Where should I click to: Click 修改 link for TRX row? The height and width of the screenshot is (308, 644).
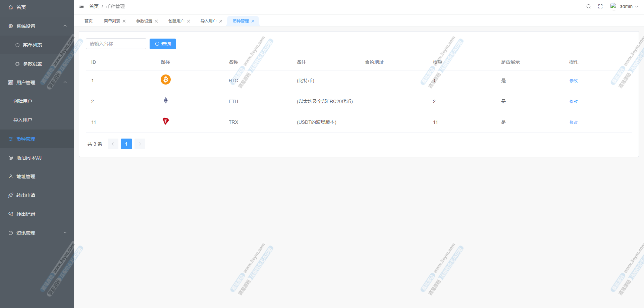(x=573, y=122)
